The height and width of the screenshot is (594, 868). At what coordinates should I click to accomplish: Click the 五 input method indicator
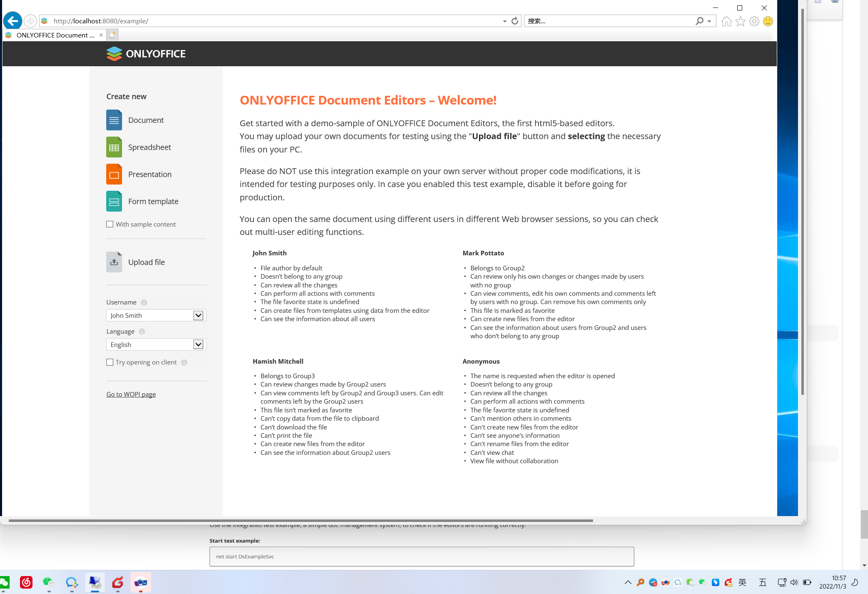point(763,582)
